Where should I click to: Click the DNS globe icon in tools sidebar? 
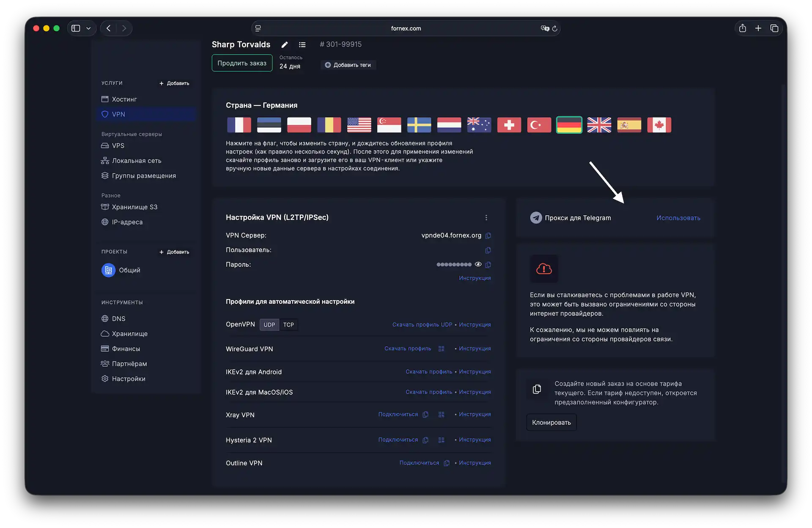tap(104, 319)
